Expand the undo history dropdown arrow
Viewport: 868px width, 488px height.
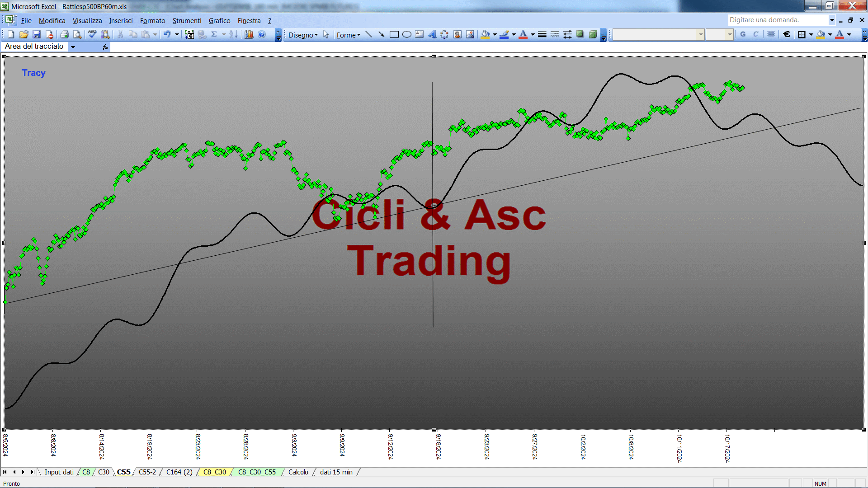coord(177,34)
